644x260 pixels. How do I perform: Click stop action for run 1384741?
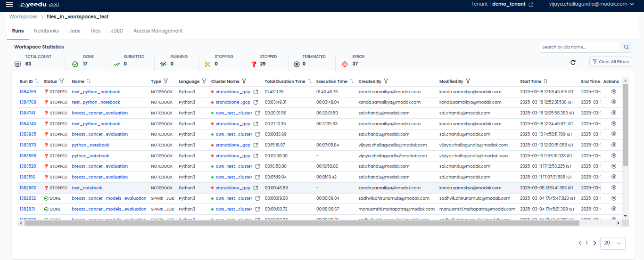613,113
